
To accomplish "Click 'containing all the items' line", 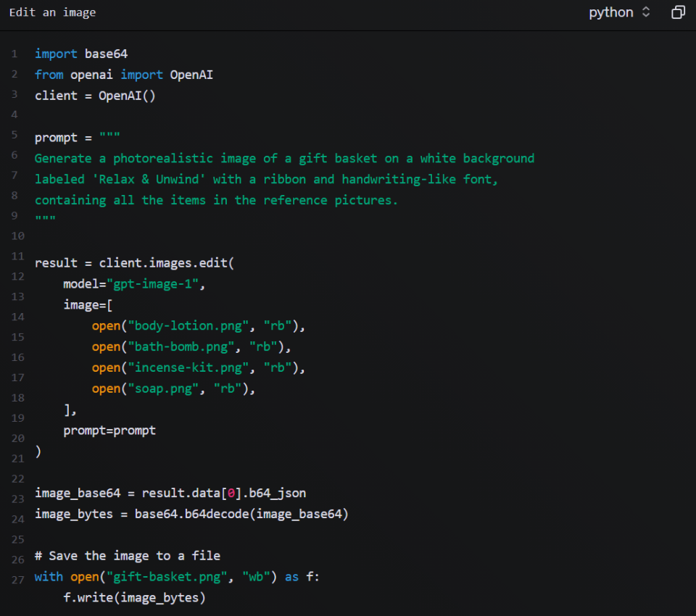I will point(216,200).
